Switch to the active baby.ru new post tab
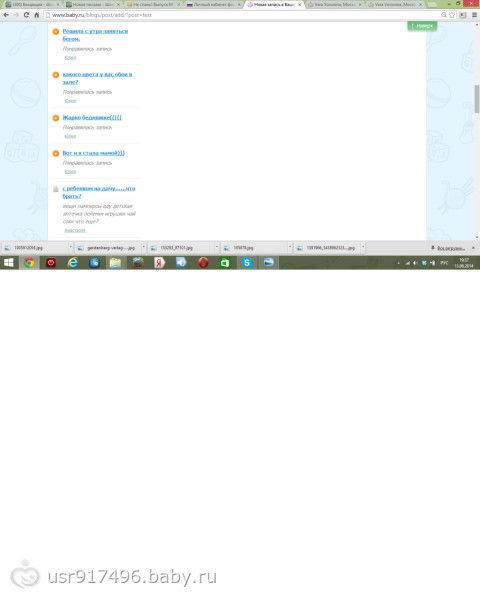 [x=274, y=5]
